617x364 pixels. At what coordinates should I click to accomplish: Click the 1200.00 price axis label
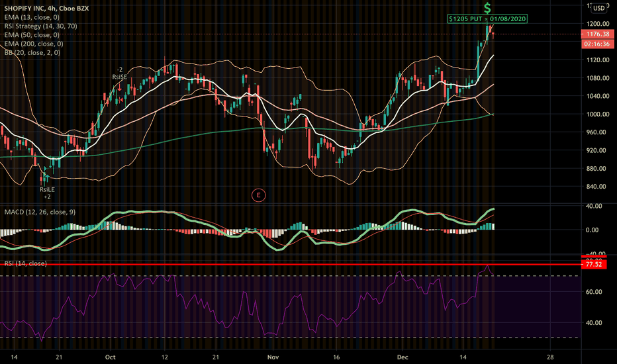click(598, 24)
